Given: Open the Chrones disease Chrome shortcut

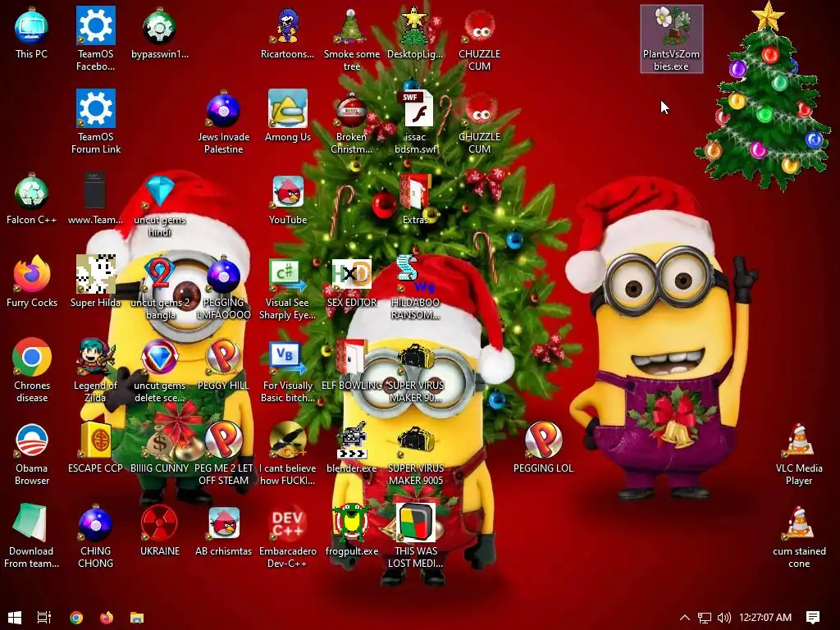Looking at the screenshot, I should pyautogui.click(x=32, y=372).
